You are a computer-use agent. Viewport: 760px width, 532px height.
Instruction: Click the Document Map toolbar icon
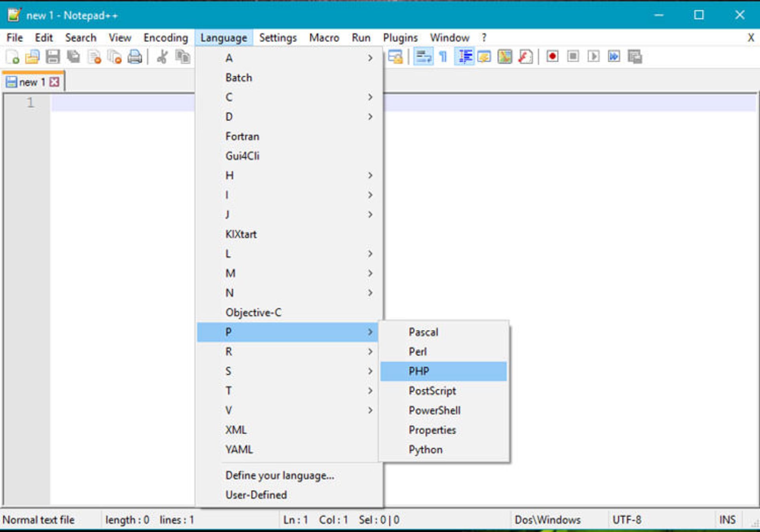point(505,57)
